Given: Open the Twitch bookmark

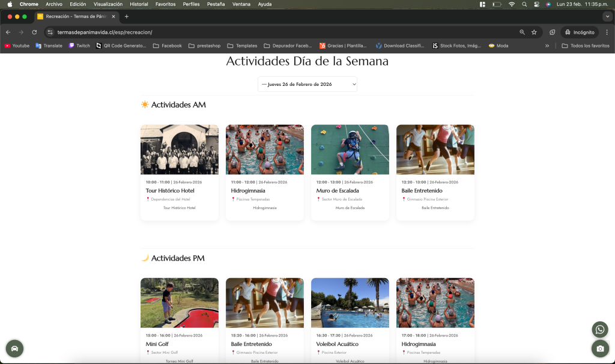Looking at the screenshot, I should click(79, 46).
